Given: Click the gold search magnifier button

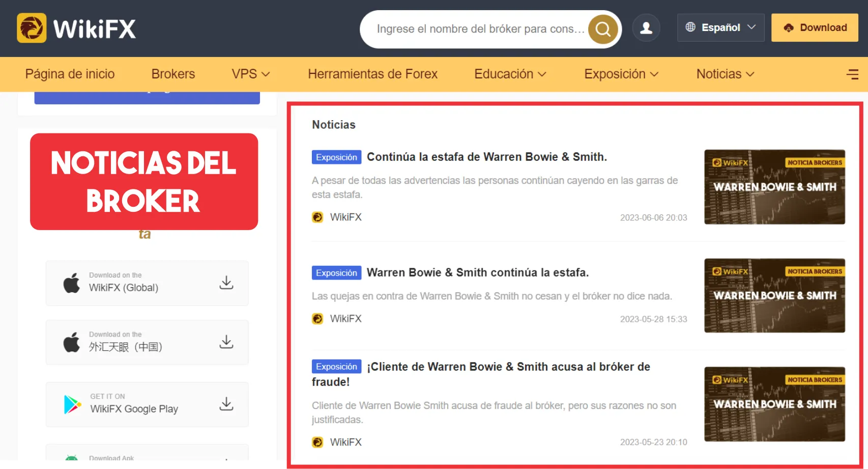Looking at the screenshot, I should coord(603,29).
